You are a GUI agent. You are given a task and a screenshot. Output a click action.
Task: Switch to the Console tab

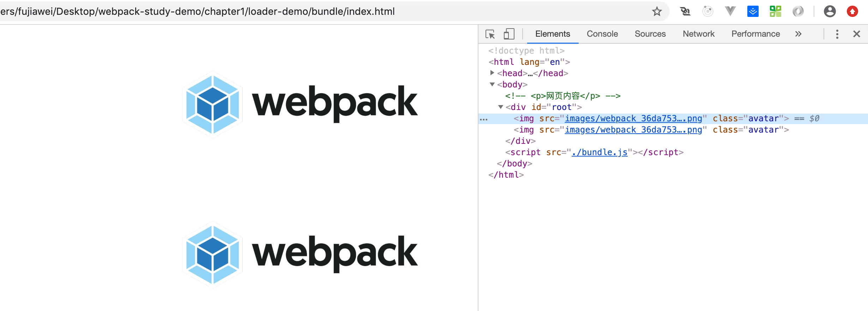pos(602,34)
